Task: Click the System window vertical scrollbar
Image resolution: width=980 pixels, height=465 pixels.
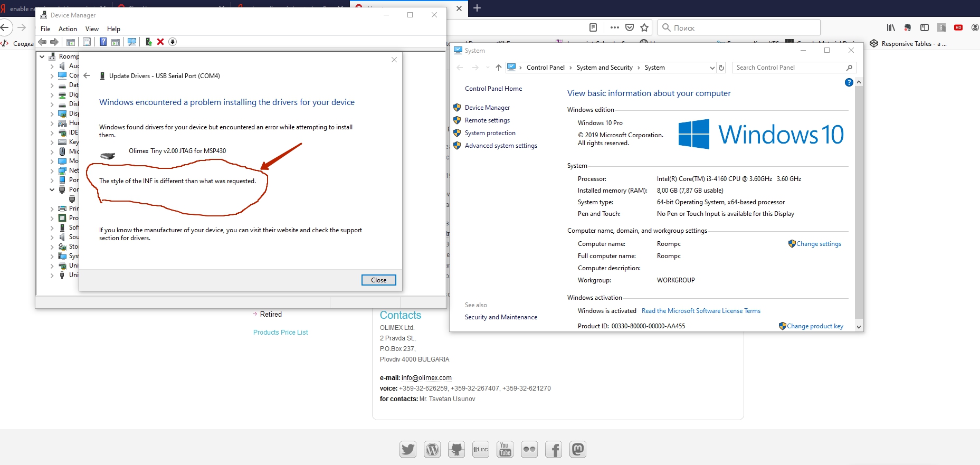Action: pyautogui.click(x=859, y=201)
